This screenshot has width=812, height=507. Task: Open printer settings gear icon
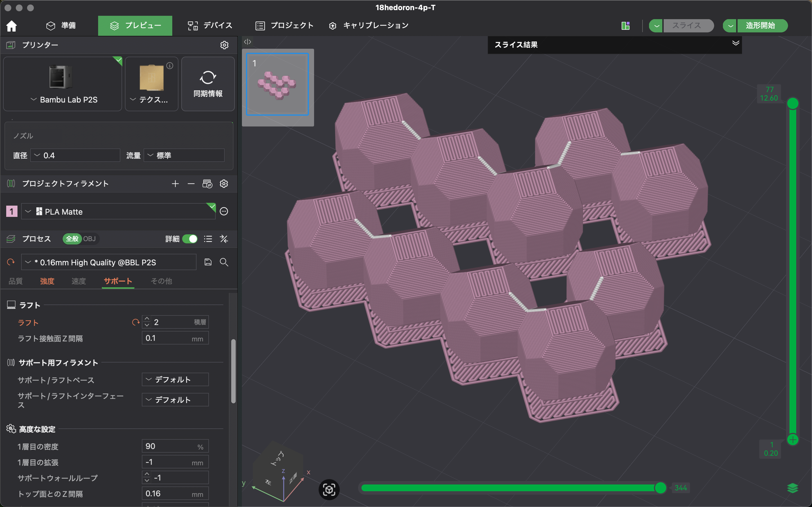pyautogui.click(x=224, y=45)
